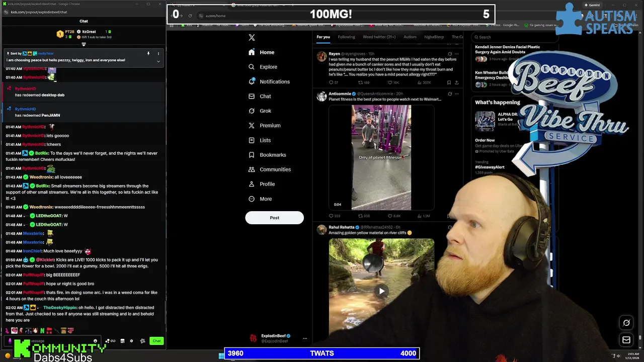Open the Grok floating button
Screen dimensions: 644x362
[626, 323]
